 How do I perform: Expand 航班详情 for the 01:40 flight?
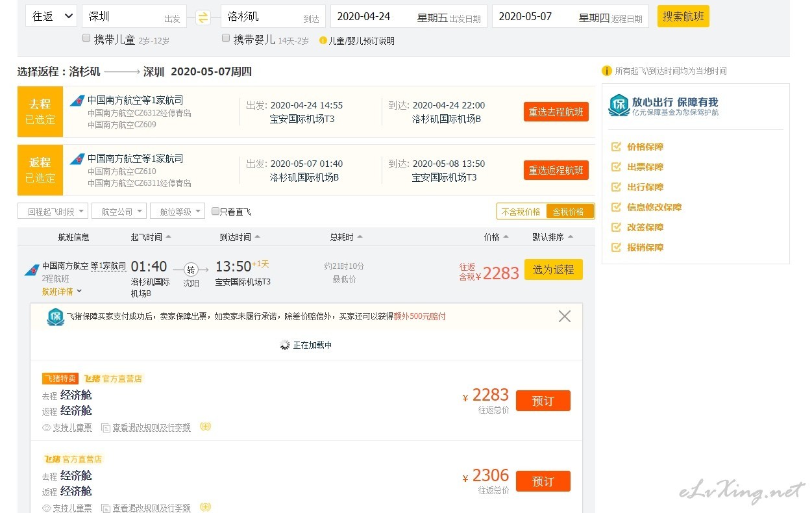[62, 292]
